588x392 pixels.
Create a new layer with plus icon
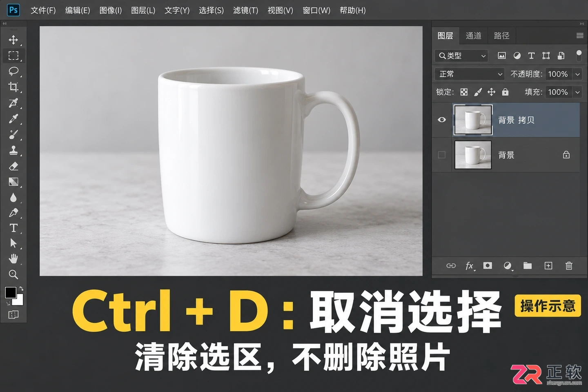coord(548,266)
